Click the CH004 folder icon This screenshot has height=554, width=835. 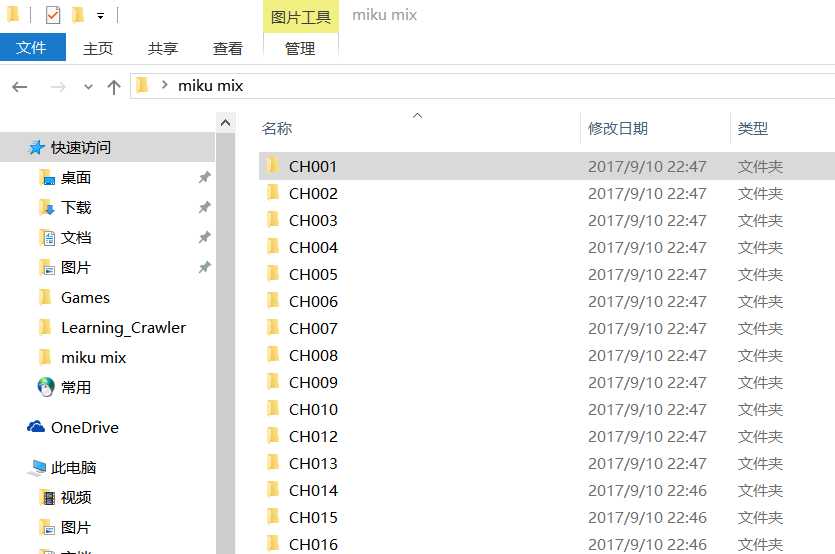[x=273, y=247]
